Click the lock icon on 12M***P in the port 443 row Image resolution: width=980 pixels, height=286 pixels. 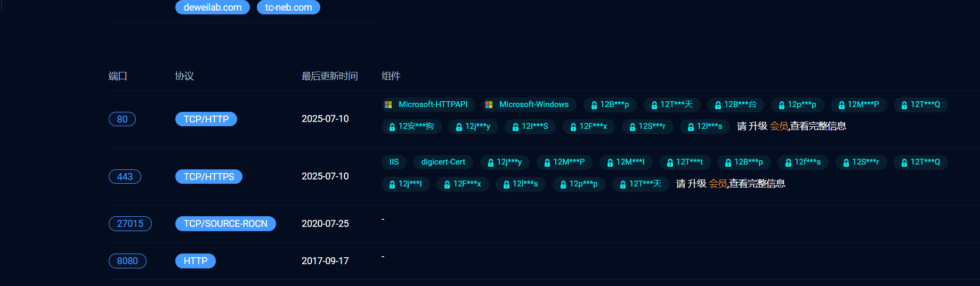pos(547,162)
